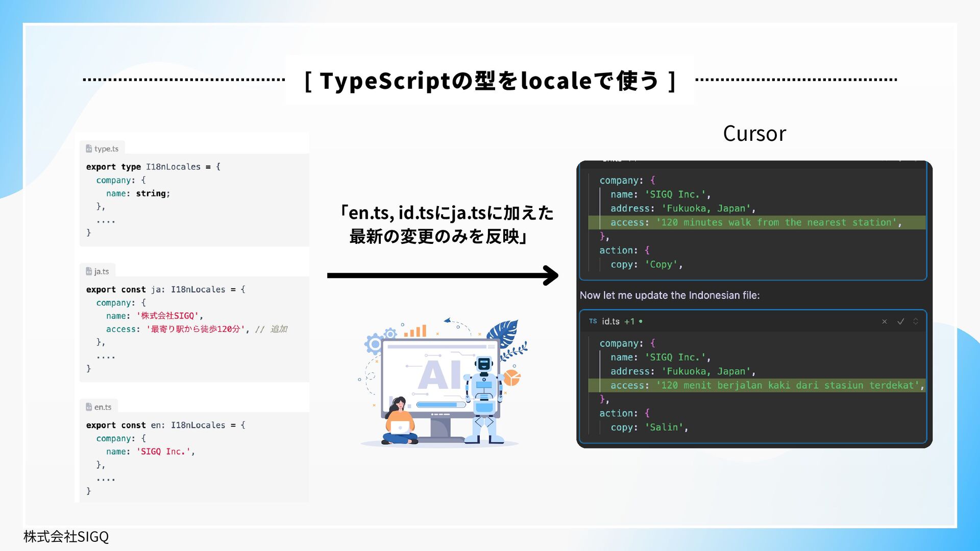Select the type.ts tab

pyautogui.click(x=106, y=149)
